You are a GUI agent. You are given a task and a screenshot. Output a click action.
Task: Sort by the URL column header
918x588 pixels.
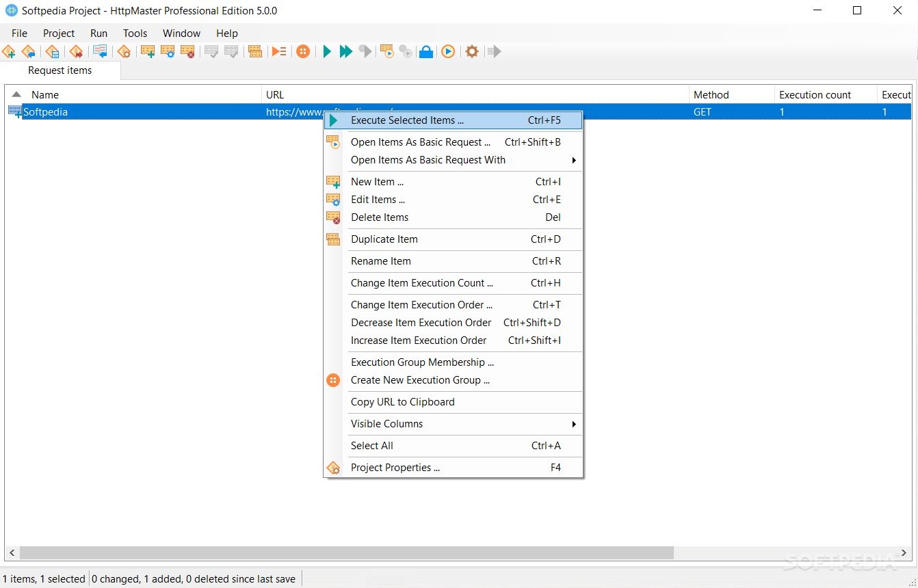[475, 95]
